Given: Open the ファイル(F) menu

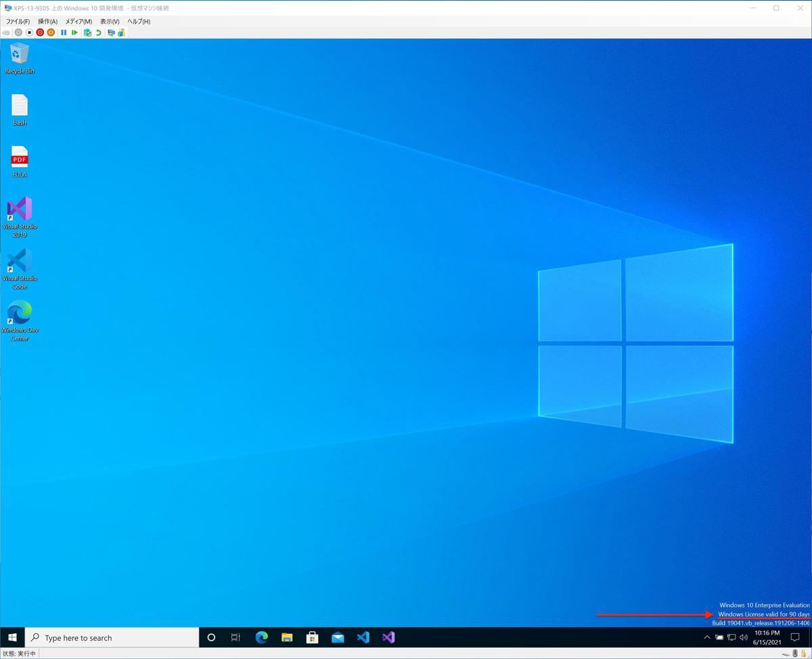Looking at the screenshot, I should [18, 22].
